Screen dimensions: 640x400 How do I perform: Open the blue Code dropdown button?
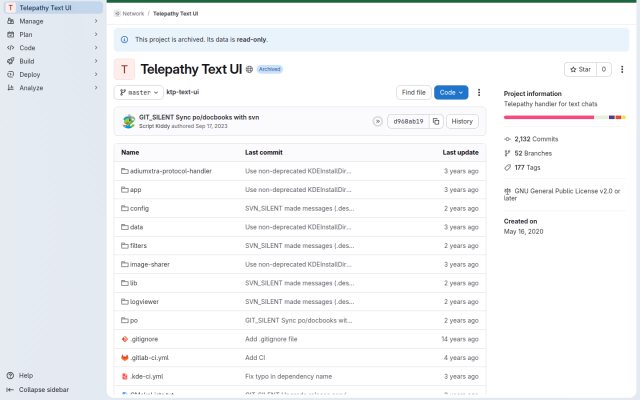[451, 93]
